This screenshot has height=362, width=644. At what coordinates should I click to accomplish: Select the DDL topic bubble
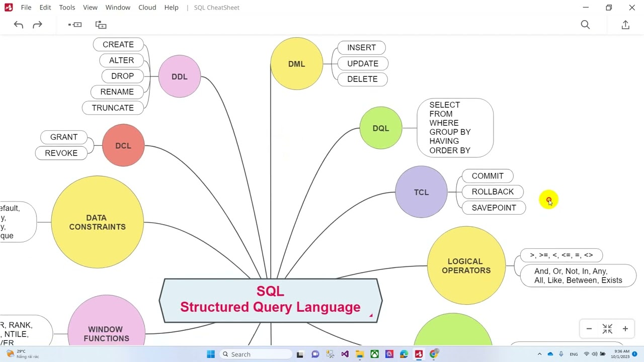point(180,76)
